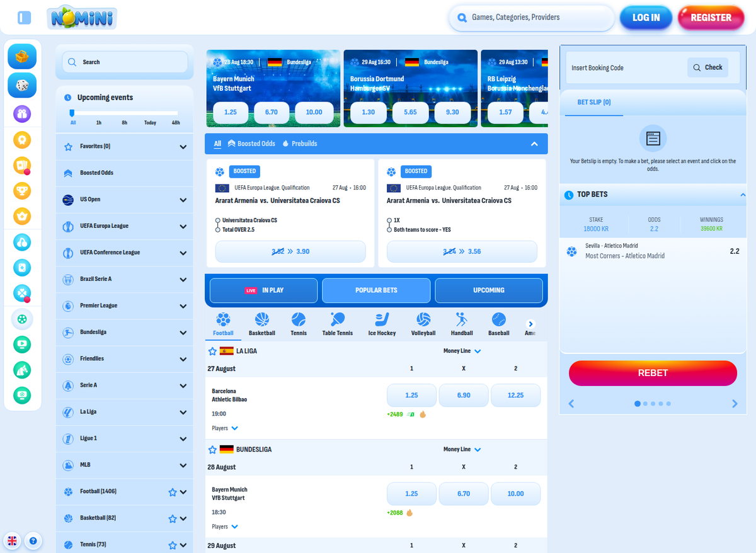The image size is (756, 553).
Task: Open the Bet Slip (0) tab
Action: click(594, 103)
